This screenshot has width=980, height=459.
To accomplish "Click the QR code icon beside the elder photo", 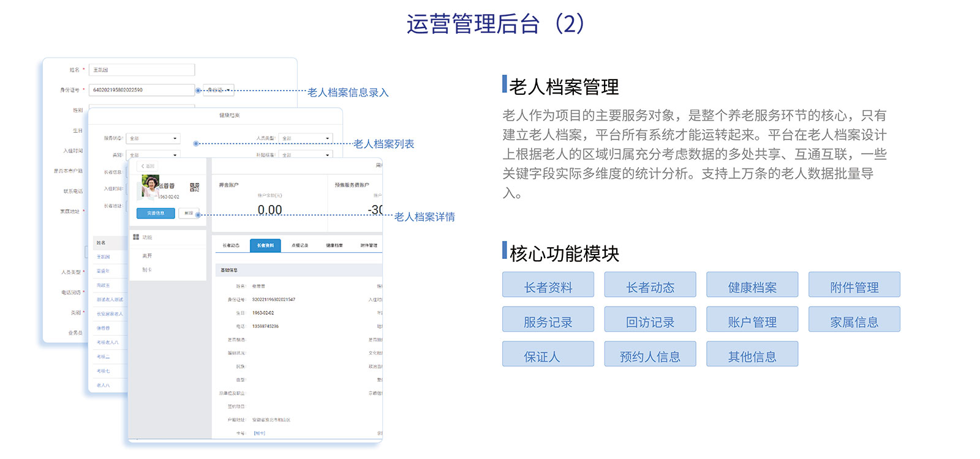I will [x=194, y=187].
